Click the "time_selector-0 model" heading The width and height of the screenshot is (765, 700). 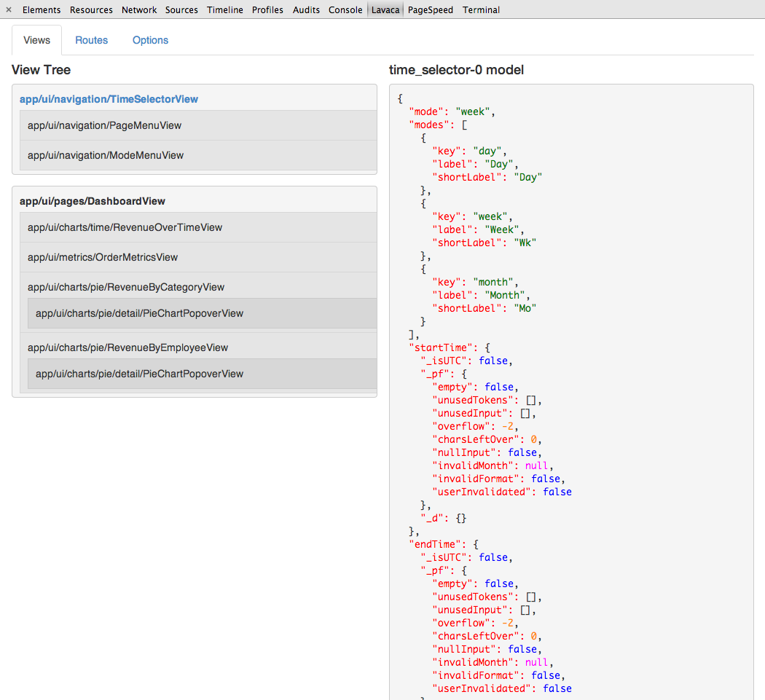tap(456, 70)
